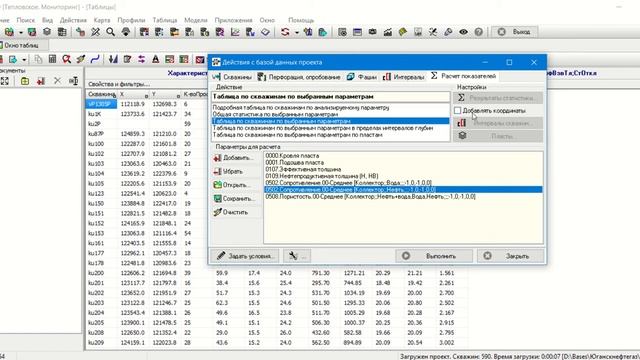This screenshot has height=360, width=640.
Task: Click the calculator icon in table toolbar
Action: (52, 59)
